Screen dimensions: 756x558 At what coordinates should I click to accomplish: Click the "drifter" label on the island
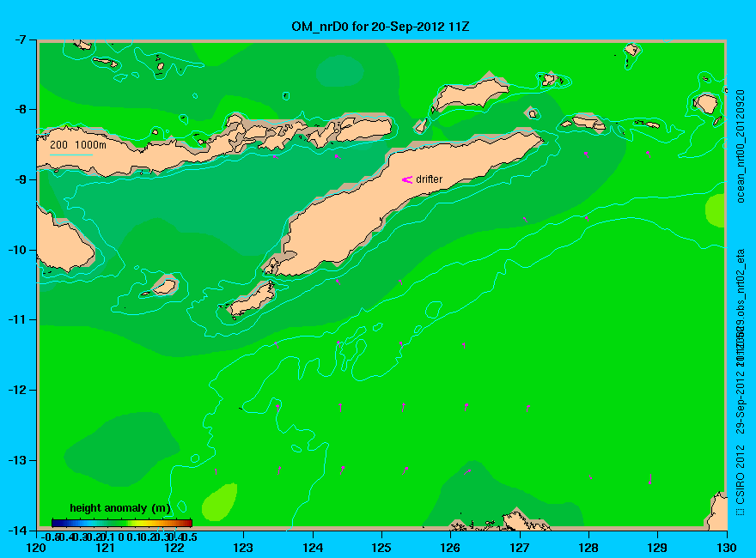[429, 179]
